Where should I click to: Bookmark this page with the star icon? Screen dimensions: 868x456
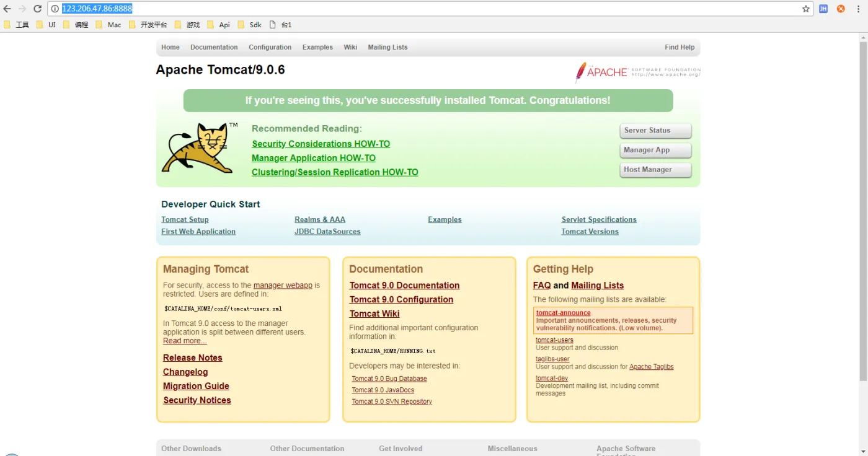806,9
